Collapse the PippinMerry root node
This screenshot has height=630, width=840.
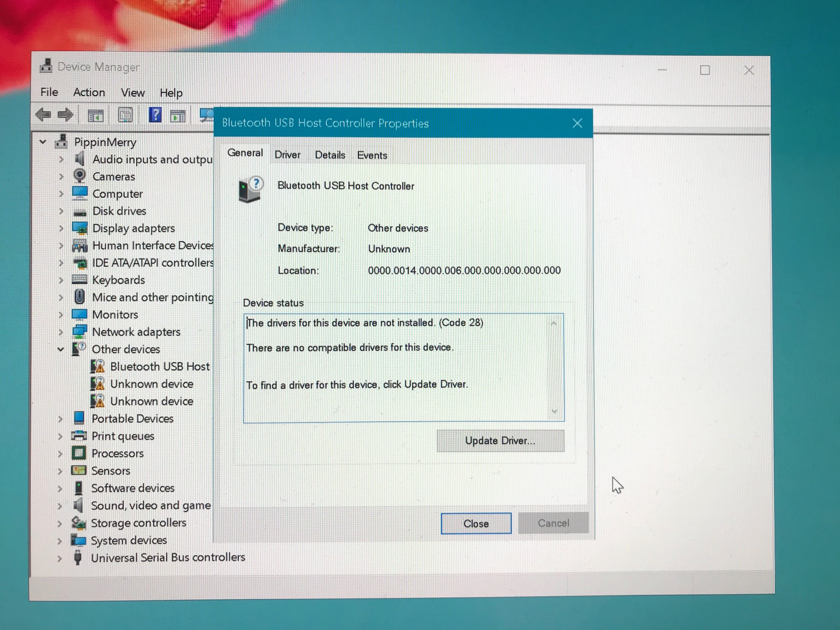pyautogui.click(x=43, y=142)
